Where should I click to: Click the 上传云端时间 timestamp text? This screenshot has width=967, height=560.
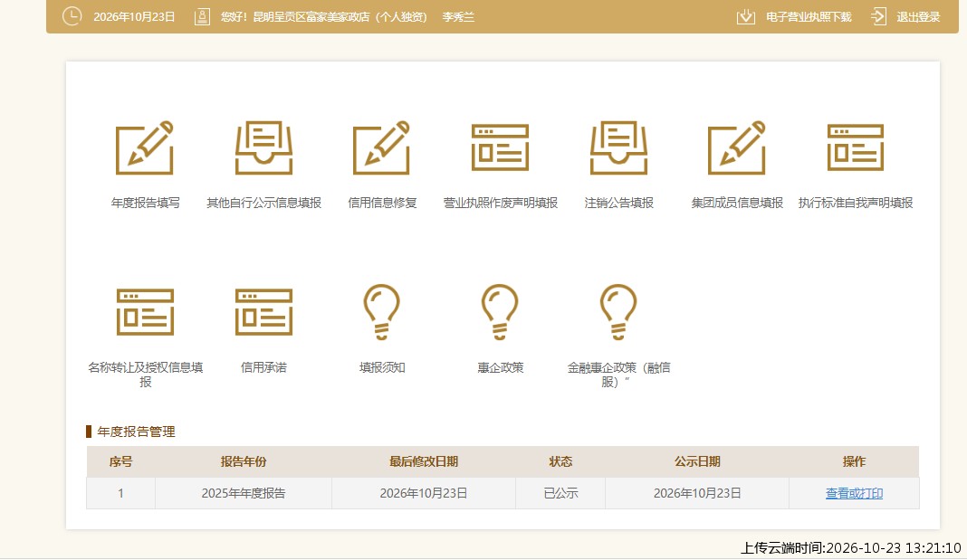pyautogui.click(x=851, y=547)
